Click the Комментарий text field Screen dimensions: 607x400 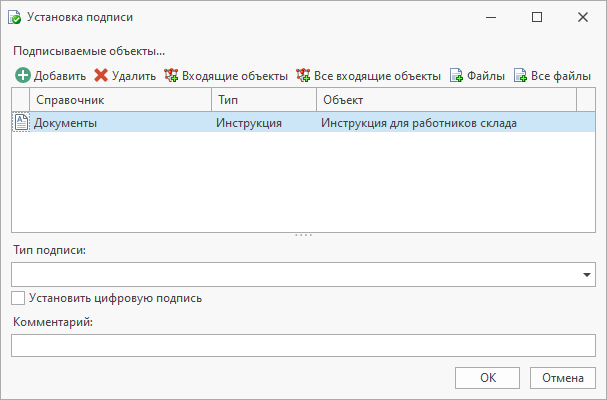pyautogui.click(x=303, y=345)
